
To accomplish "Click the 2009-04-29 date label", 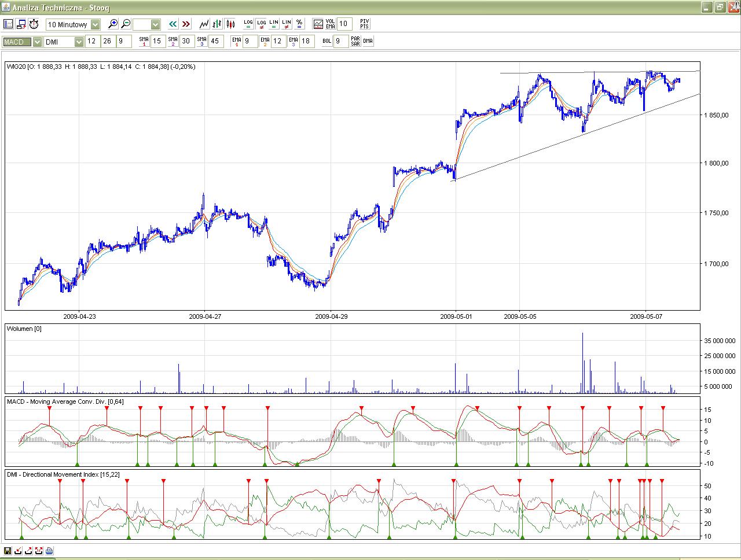I will [x=331, y=316].
